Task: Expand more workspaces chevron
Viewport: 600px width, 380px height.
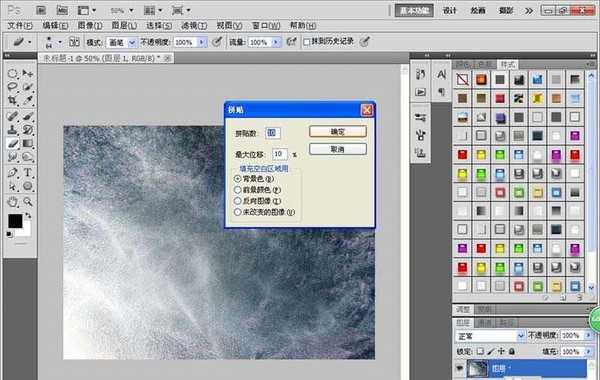Action: pos(528,11)
